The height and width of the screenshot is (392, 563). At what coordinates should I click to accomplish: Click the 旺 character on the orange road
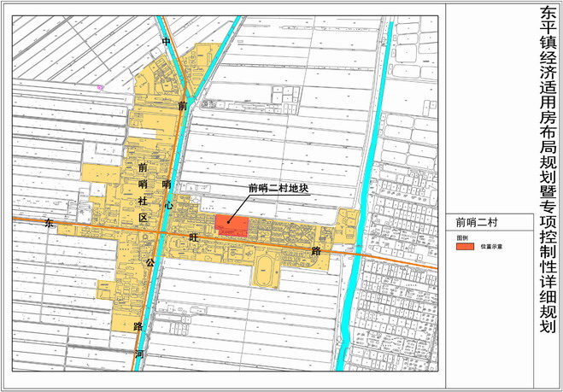[x=193, y=238]
